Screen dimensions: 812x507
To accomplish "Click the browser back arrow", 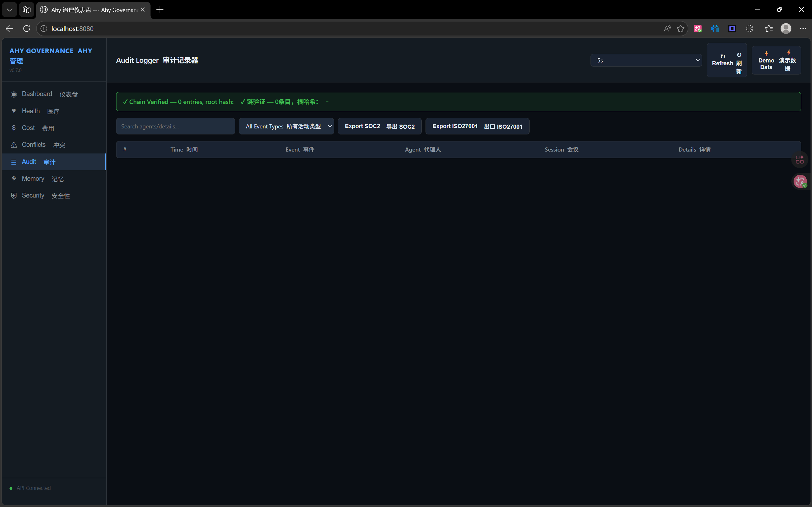I will tap(10, 29).
